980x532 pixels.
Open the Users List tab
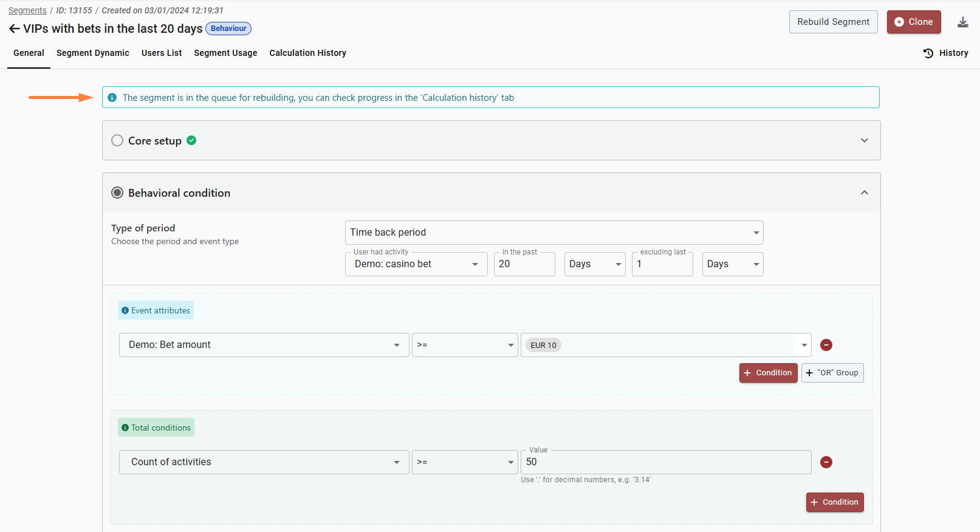(162, 53)
